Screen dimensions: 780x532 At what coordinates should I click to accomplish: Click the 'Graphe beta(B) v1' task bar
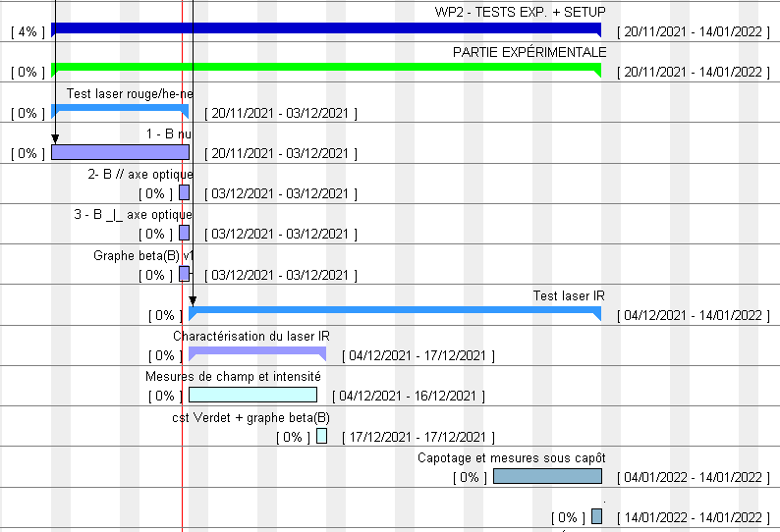click(184, 274)
